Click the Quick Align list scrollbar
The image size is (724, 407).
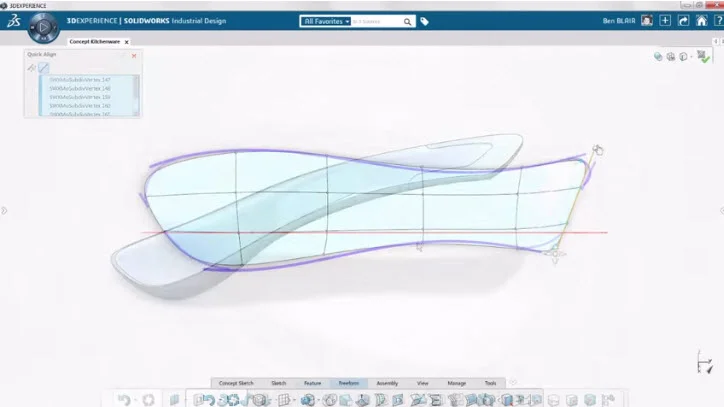click(x=136, y=95)
